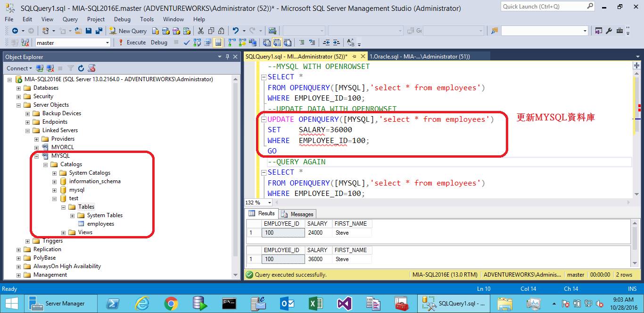Select Results to Text option

[x=266, y=42]
